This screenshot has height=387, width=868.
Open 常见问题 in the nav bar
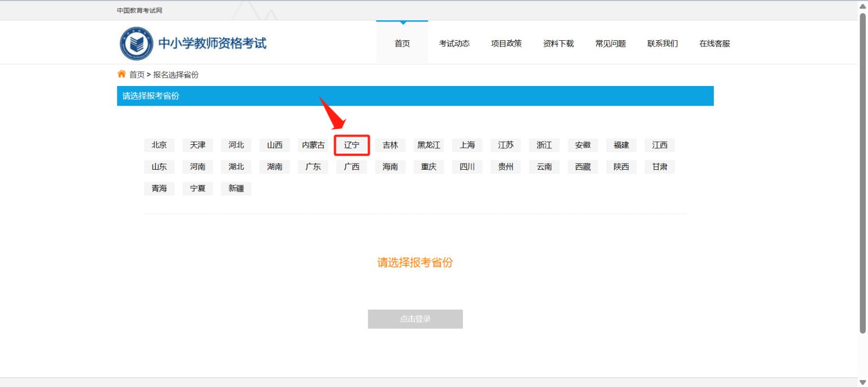(x=610, y=44)
